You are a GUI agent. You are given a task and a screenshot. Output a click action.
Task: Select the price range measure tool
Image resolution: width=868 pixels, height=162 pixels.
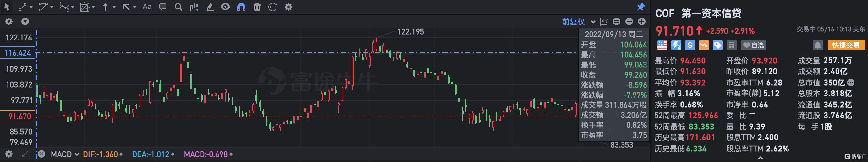click(x=105, y=7)
